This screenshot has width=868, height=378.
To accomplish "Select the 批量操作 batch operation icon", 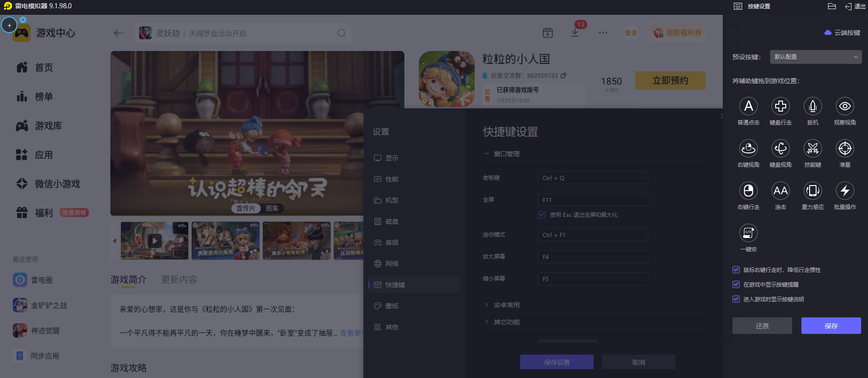I will point(845,191).
